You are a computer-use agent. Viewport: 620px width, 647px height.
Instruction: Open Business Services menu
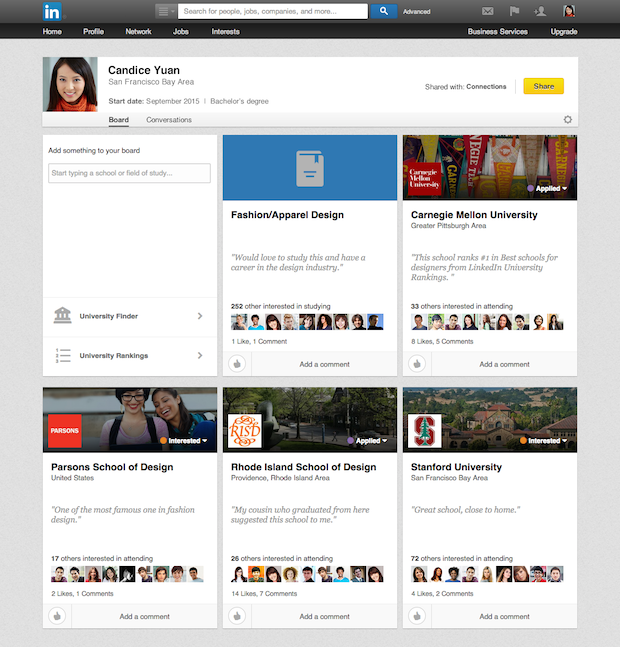[x=497, y=31]
